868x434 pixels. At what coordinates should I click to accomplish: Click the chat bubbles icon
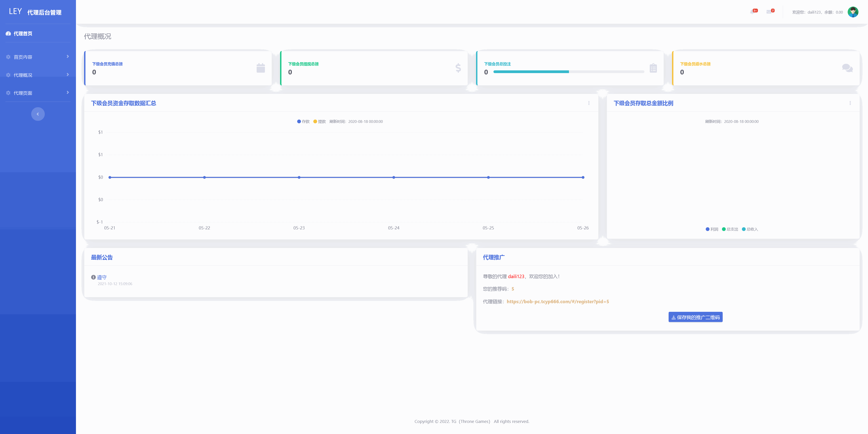click(847, 68)
